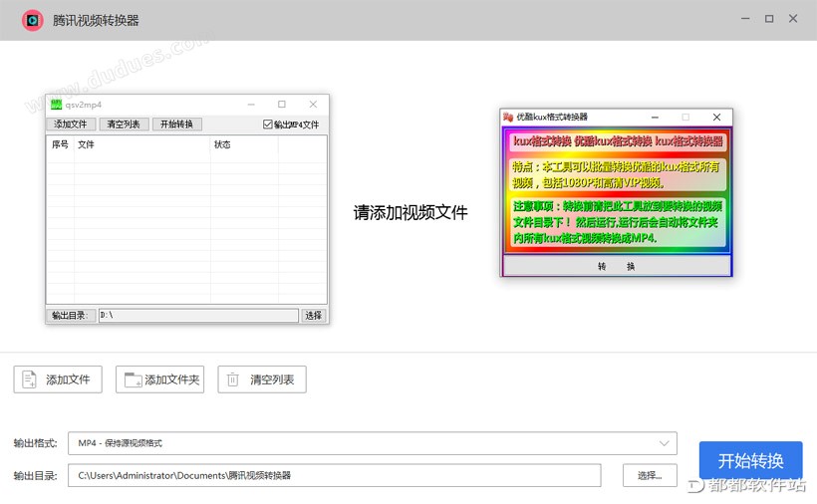Image resolution: width=817 pixels, height=504 pixels.
Task: Close the main converter window
Action: tap(793, 19)
